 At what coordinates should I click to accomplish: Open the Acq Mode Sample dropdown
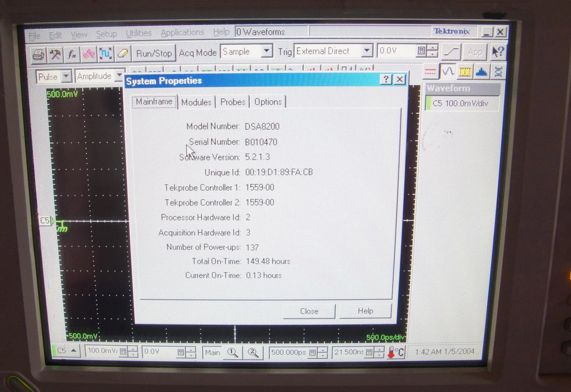tap(267, 51)
